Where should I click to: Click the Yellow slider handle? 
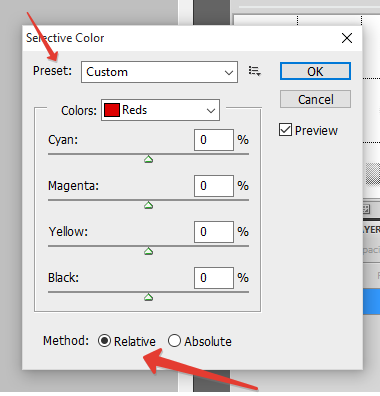point(148,251)
